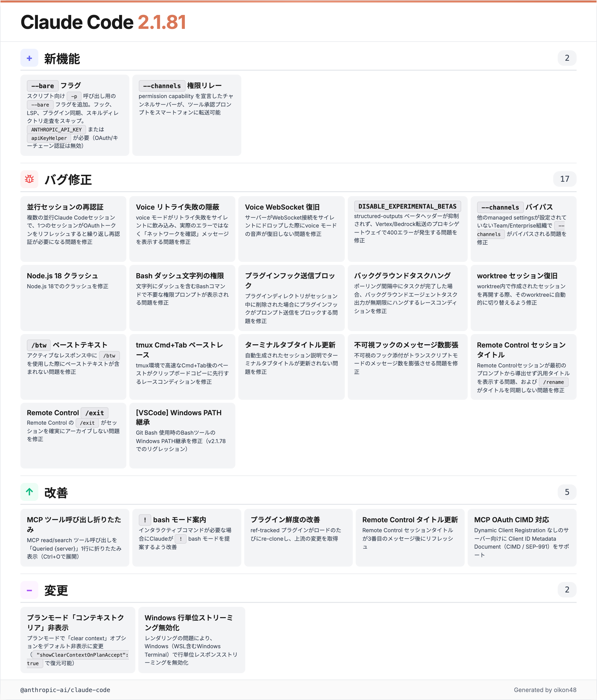
Task: Click the bug icon beside バグ修正
Action: coord(29,179)
